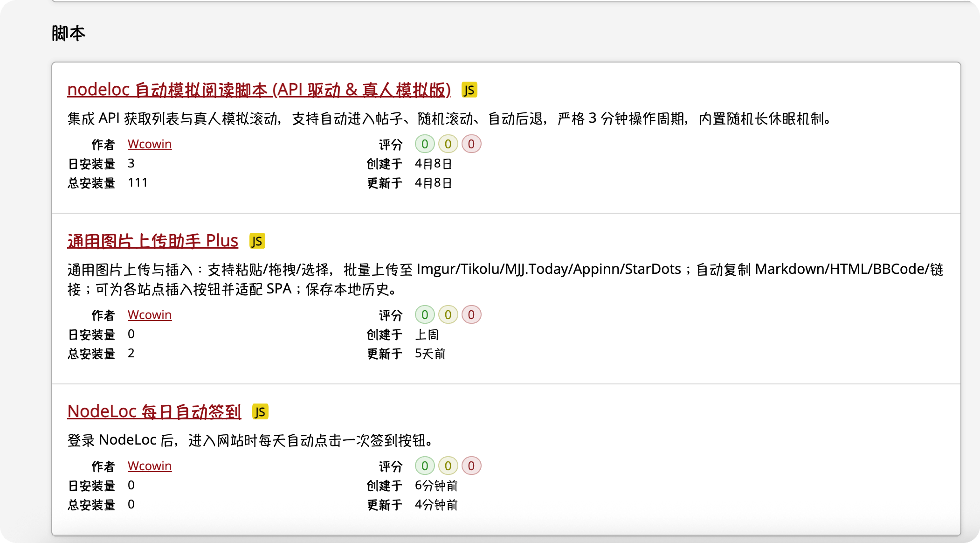Click description starting with 登录 NodeLoc 后
This screenshot has height=543, width=980.
pyautogui.click(x=250, y=440)
